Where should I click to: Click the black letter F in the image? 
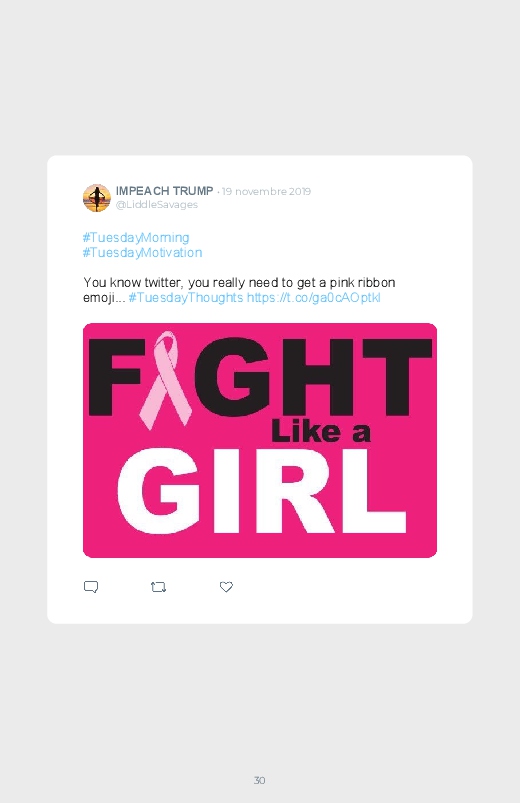coord(114,378)
